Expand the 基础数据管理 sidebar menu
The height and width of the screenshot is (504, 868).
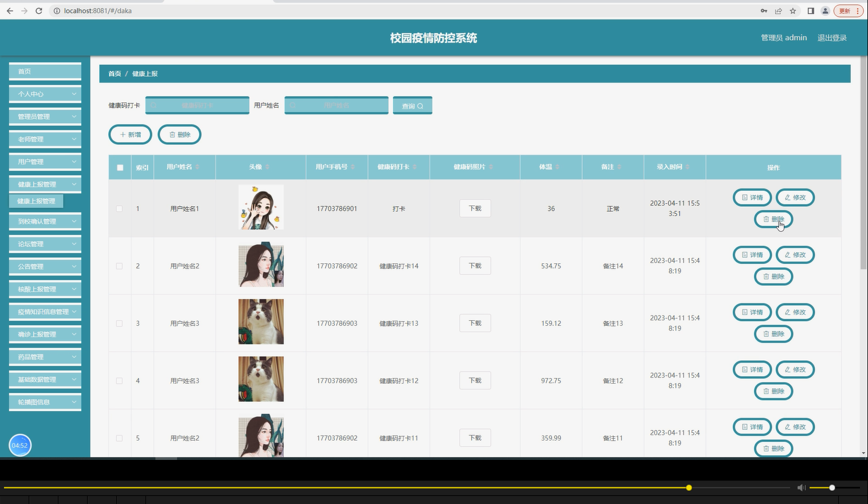pyautogui.click(x=45, y=379)
